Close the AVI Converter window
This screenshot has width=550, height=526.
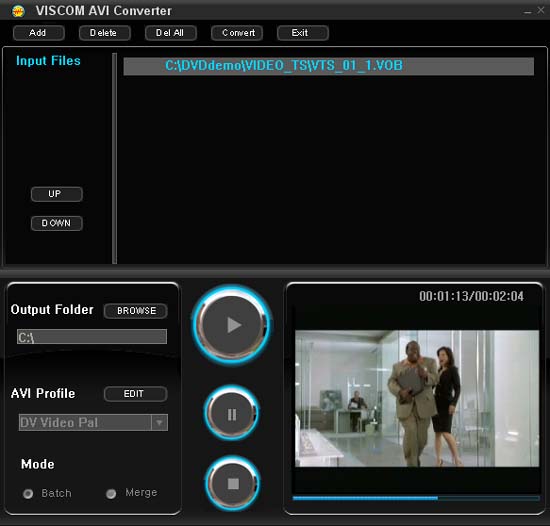coord(541,11)
